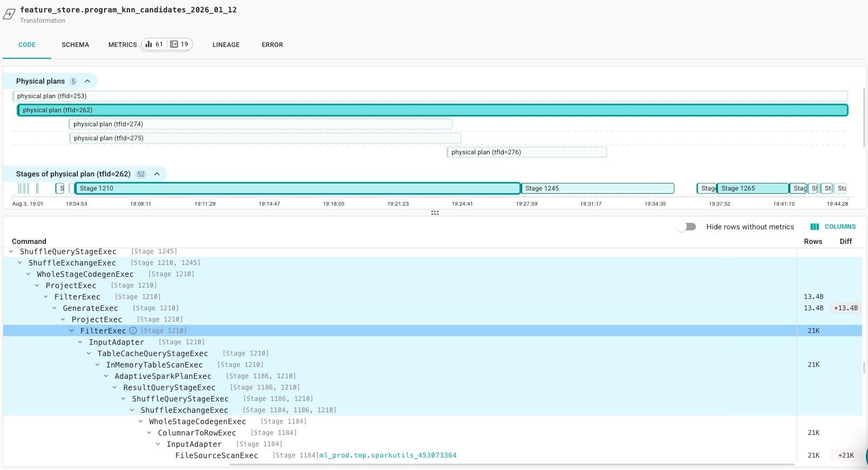Click the transformation icon beside the dataset title
This screenshot has width=868, height=470.
9,15
